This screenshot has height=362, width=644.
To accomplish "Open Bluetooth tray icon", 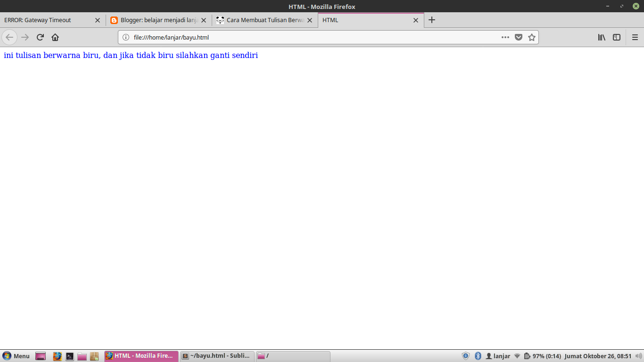I will [x=478, y=356].
